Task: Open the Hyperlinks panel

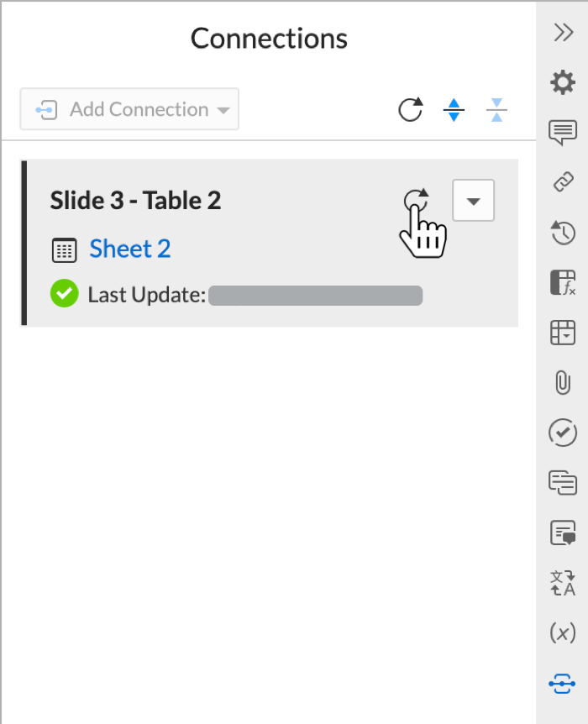Action: (562, 181)
